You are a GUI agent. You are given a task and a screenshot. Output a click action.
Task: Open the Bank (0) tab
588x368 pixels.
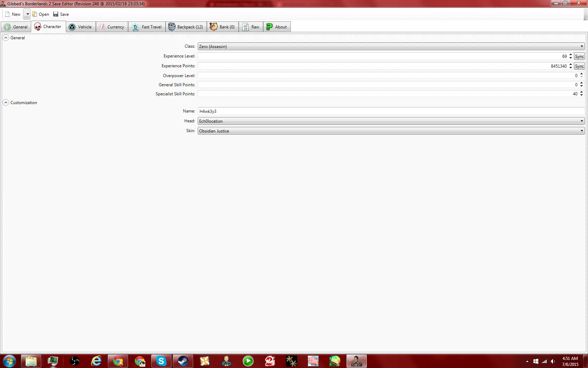tap(223, 27)
